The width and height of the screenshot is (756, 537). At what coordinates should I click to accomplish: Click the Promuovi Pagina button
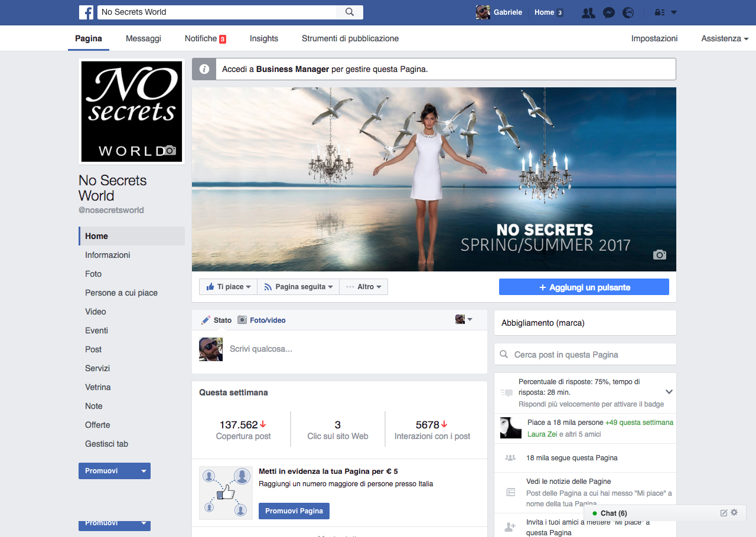[x=294, y=511]
